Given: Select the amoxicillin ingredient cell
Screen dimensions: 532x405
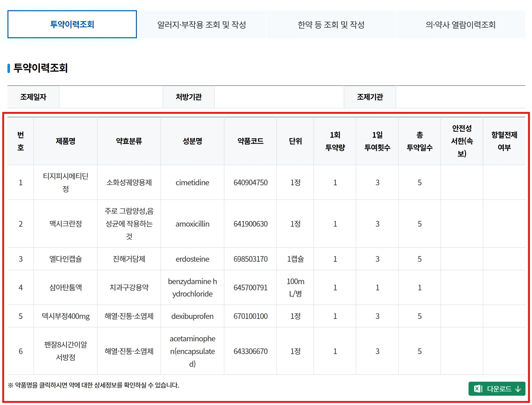Looking at the screenshot, I should click(x=192, y=224).
